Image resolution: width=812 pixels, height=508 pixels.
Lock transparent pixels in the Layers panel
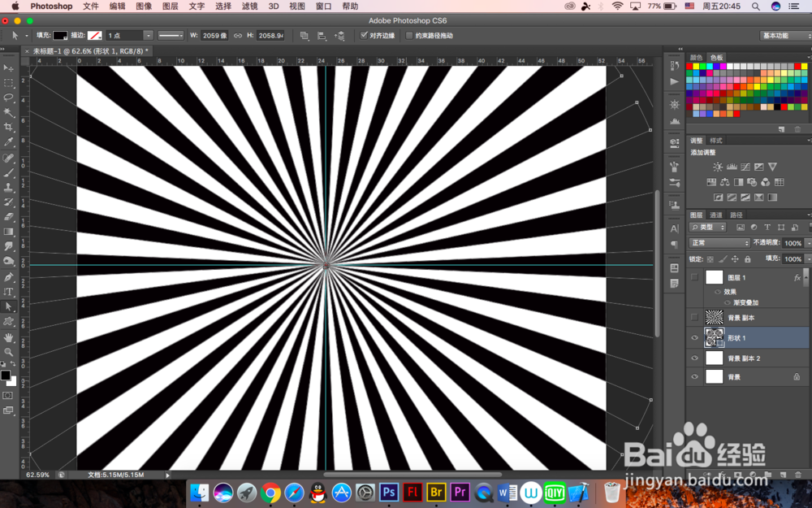[x=710, y=259]
